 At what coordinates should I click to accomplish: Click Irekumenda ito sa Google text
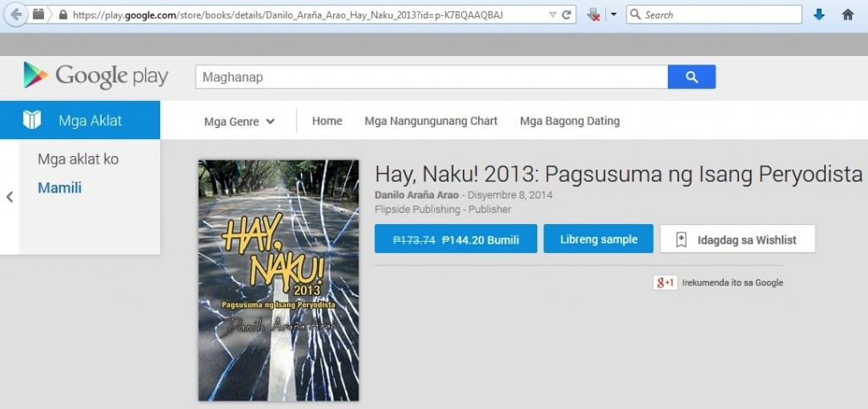point(732,283)
